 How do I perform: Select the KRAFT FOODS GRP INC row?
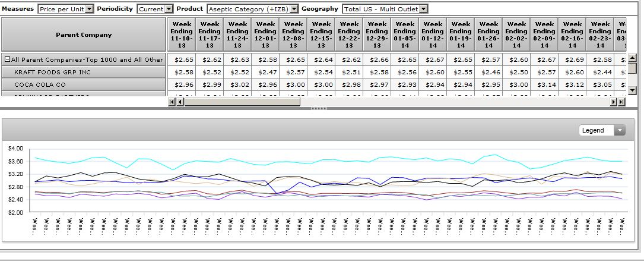pos(84,72)
